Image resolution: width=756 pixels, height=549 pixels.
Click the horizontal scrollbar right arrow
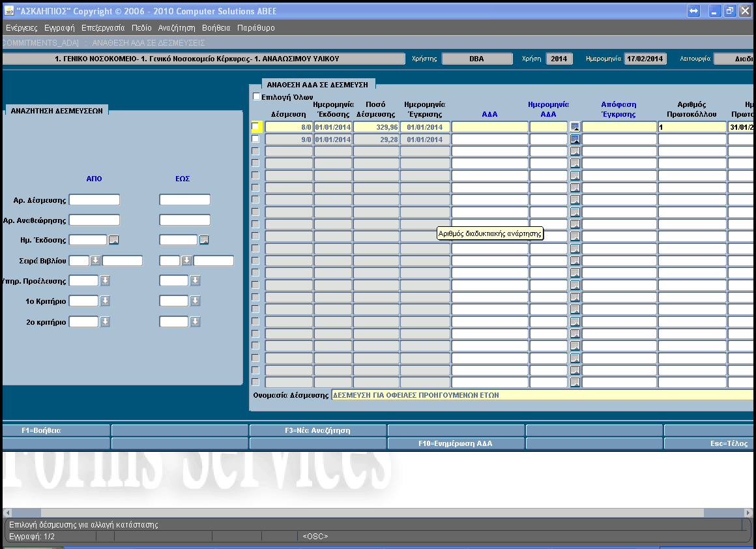(748, 513)
